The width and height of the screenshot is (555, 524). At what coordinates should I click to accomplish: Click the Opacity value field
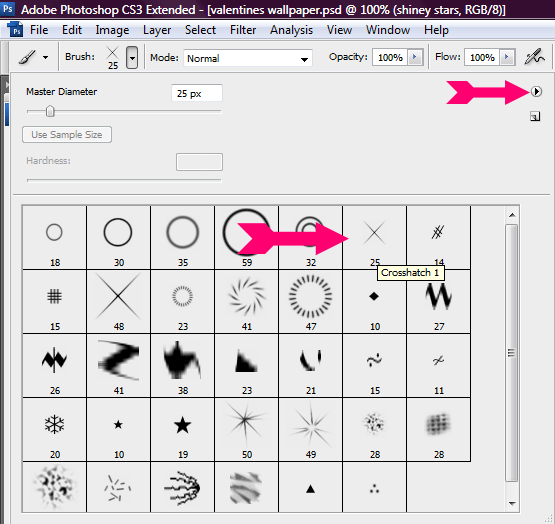tap(390, 57)
